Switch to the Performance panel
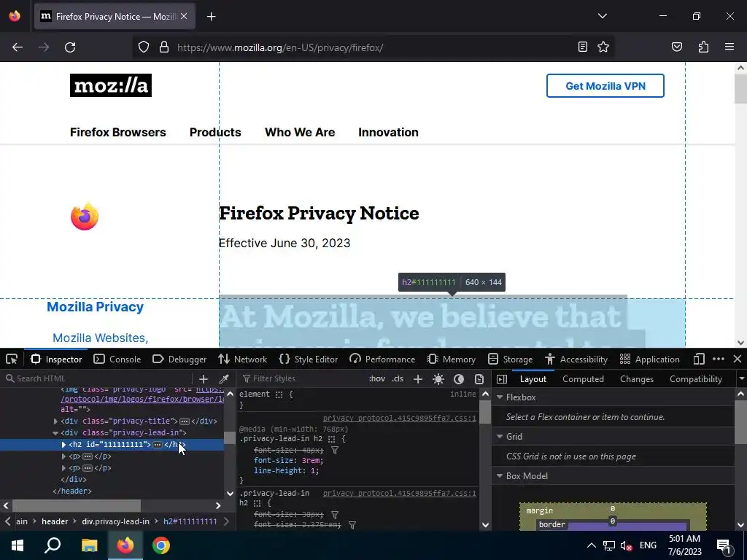The image size is (747, 560). (382, 359)
